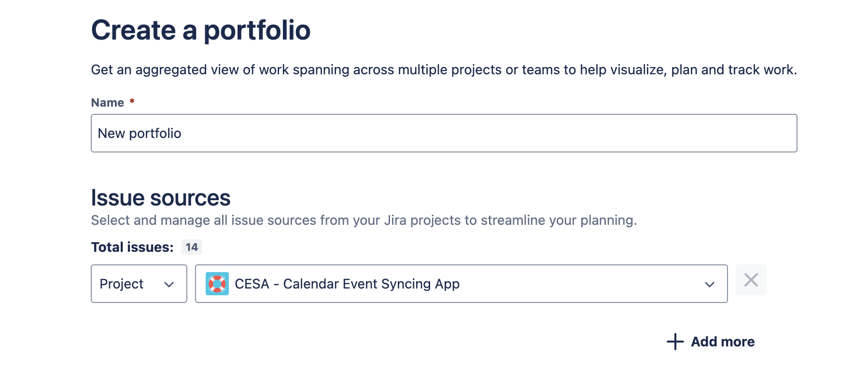868x385 pixels.
Task: Click the red required asterisk by Name
Action: point(132,101)
